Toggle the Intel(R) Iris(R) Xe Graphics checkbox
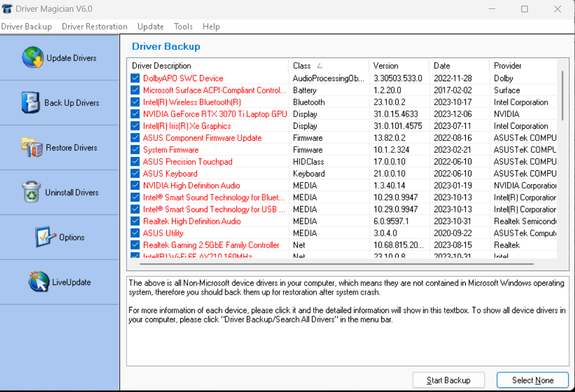The image size is (575, 392). 135,126
